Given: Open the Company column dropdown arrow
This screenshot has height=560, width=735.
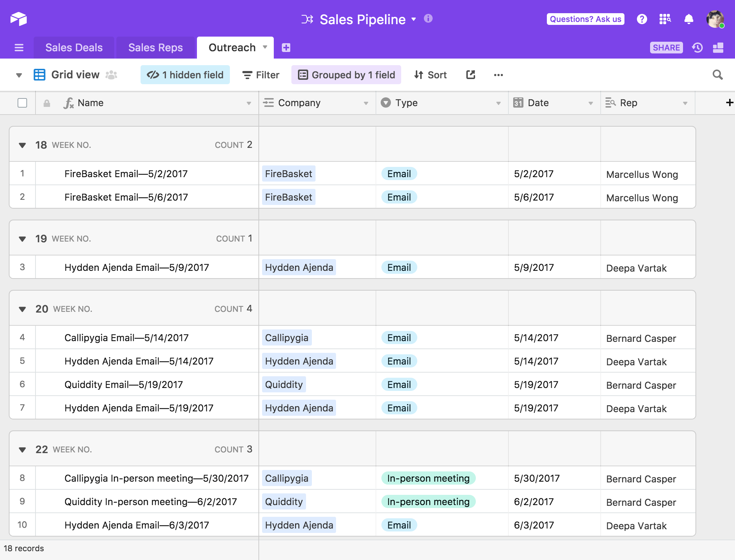Looking at the screenshot, I should pos(366,104).
